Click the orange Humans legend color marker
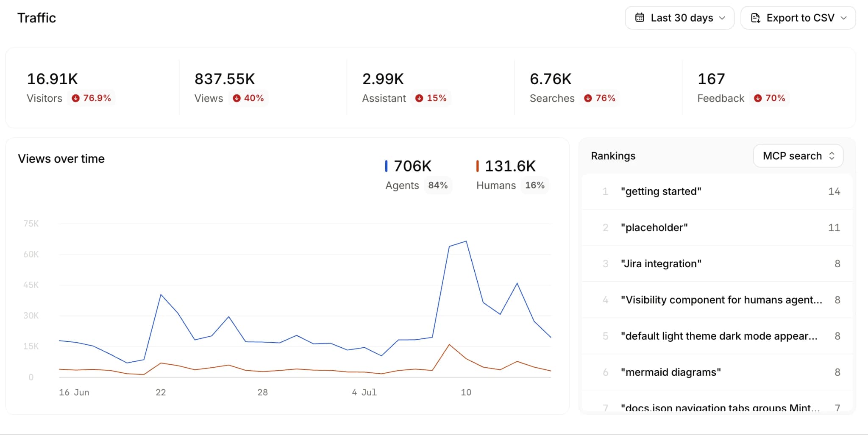868x435 pixels. point(477,166)
